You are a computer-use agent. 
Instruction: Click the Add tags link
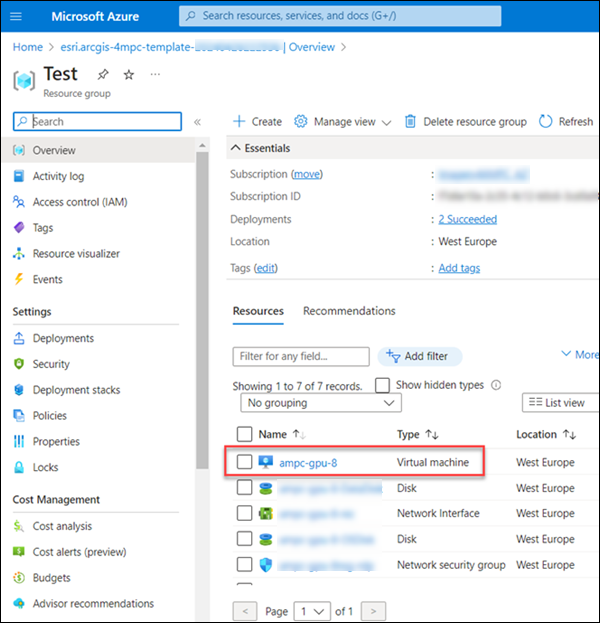[x=459, y=268]
